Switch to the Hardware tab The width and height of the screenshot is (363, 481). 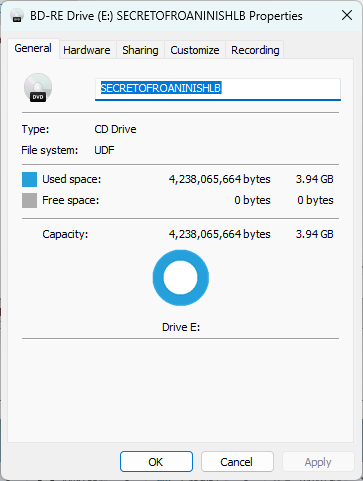coord(87,50)
